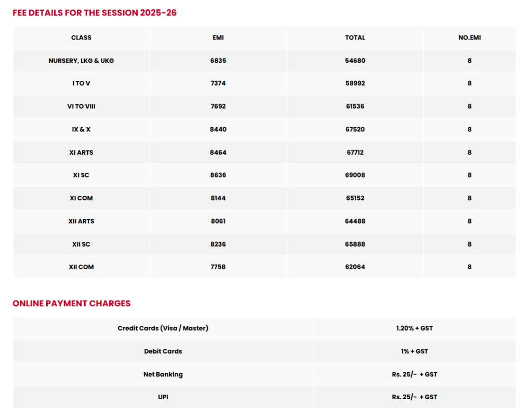The height and width of the screenshot is (408, 532).
Task: Click the NO.EMI column header
Action: tap(470, 37)
